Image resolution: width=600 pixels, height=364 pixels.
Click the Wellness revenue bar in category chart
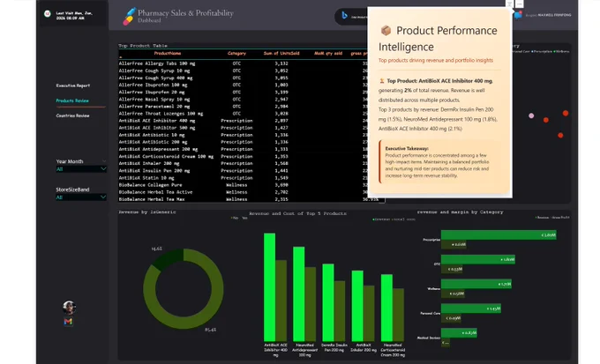point(476,284)
